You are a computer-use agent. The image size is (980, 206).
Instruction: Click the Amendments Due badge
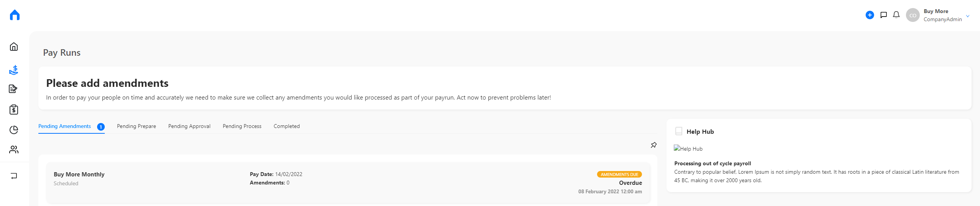(619, 174)
